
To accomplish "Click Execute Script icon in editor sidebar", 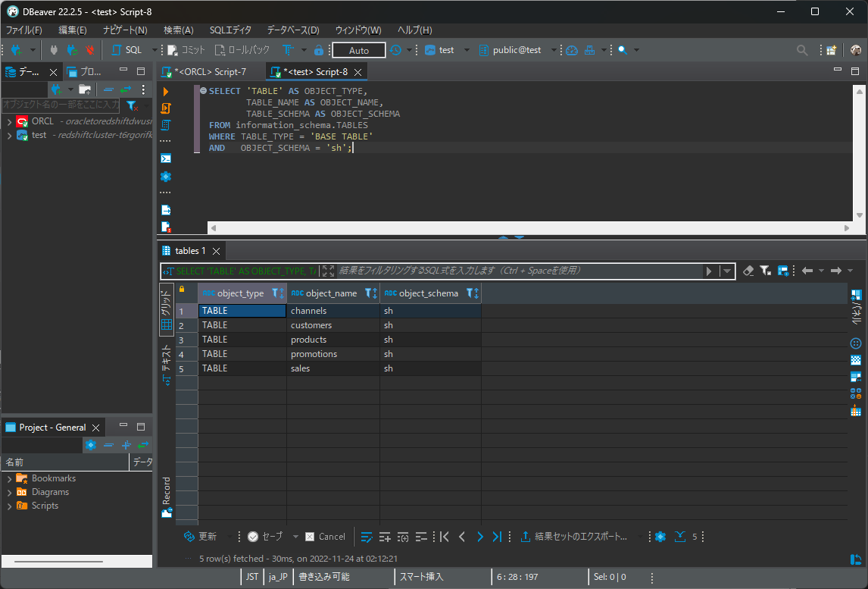I will click(x=166, y=108).
